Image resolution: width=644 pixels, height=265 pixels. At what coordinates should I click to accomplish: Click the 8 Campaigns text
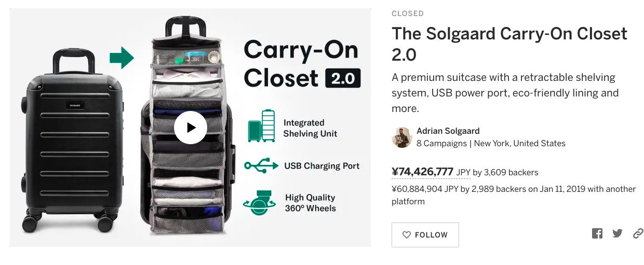441,144
